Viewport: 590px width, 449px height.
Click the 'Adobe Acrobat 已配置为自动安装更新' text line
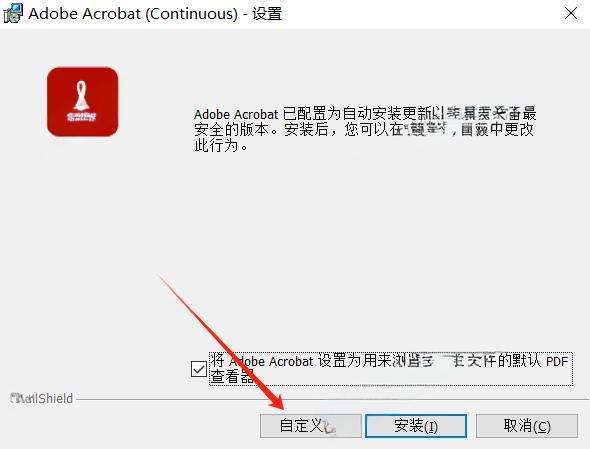pos(365,114)
